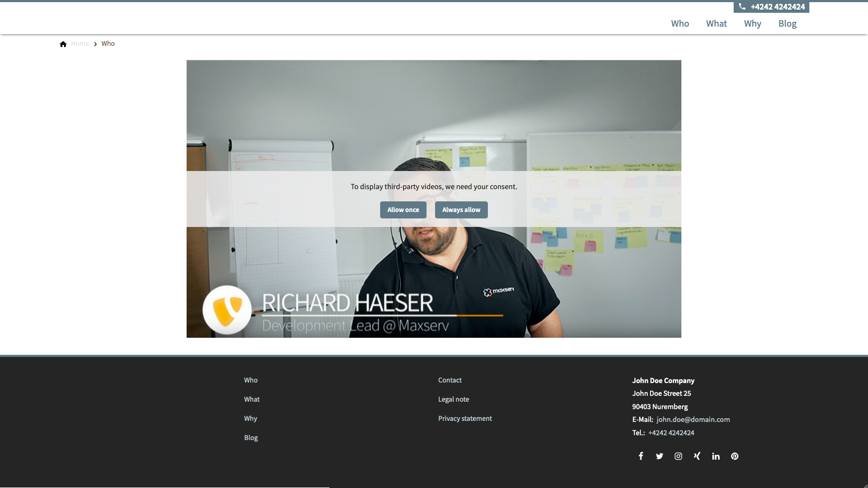Click the john.doe@domain.com email link
The image size is (868, 488).
click(693, 419)
